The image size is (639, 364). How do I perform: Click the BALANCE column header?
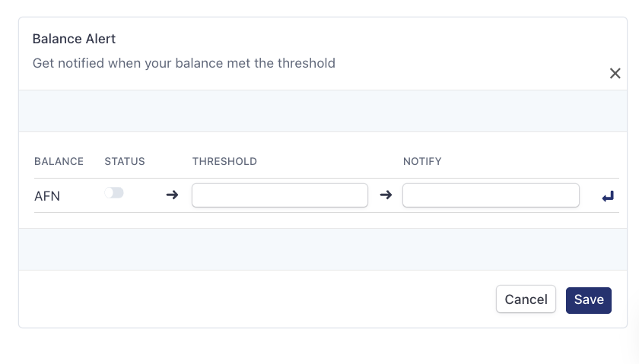pyautogui.click(x=59, y=161)
